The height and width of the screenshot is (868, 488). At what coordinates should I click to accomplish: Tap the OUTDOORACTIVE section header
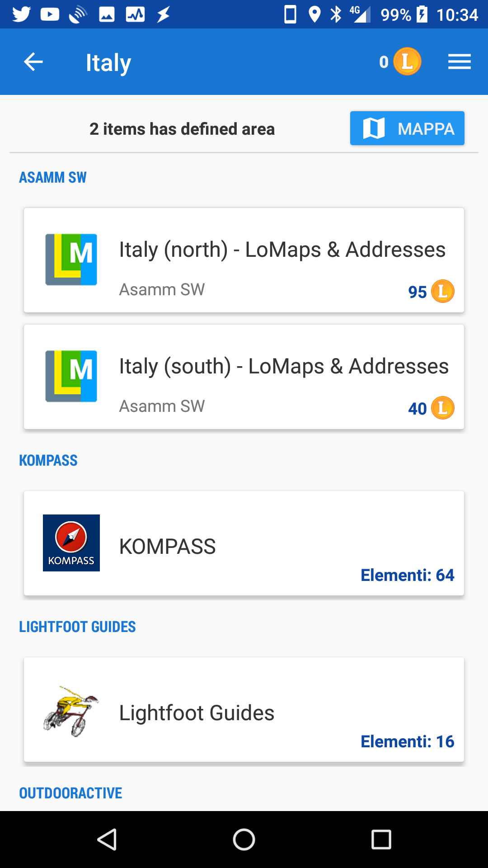click(70, 793)
